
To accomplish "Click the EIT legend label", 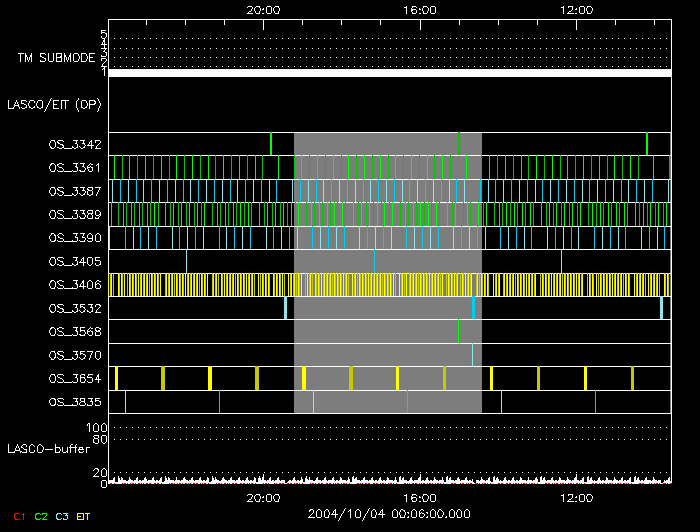I will pos(84,516).
